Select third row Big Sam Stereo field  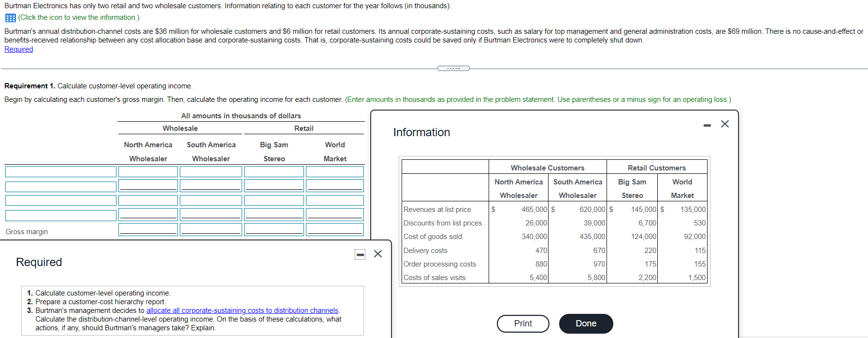point(274,200)
